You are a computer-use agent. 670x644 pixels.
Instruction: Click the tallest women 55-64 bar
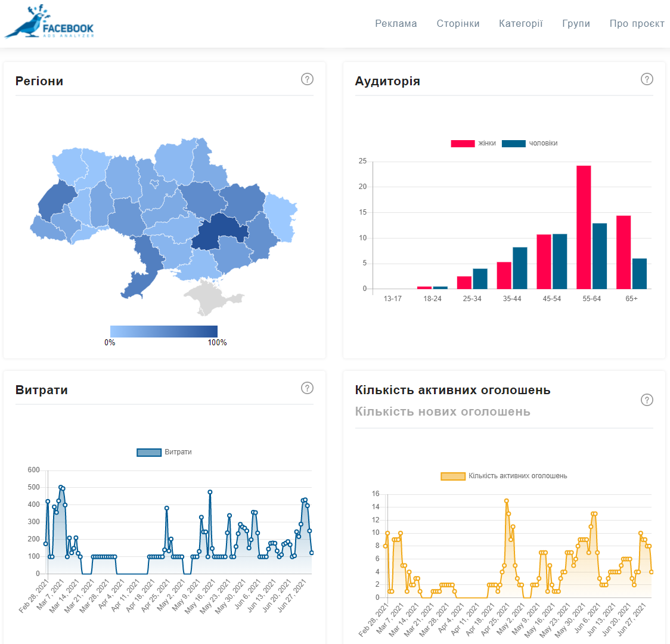pyautogui.click(x=584, y=227)
